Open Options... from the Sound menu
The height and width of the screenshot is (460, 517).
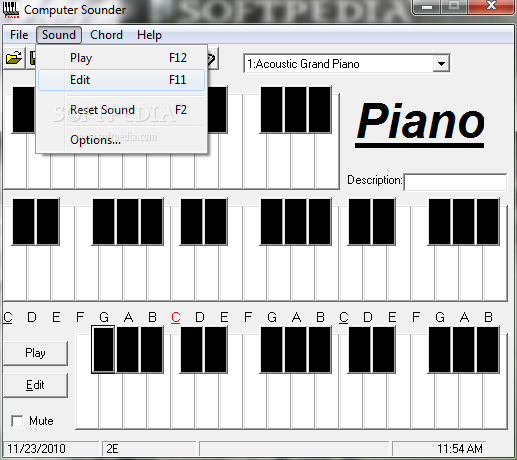[121, 140]
